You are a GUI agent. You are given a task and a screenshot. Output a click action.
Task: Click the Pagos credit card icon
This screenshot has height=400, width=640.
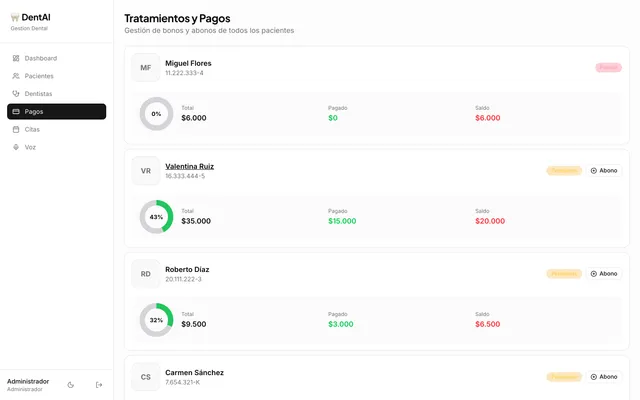16,111
